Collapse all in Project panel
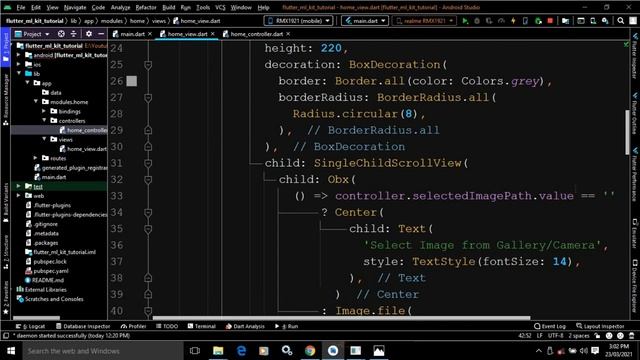640x360 pixels. coord(73,34)
